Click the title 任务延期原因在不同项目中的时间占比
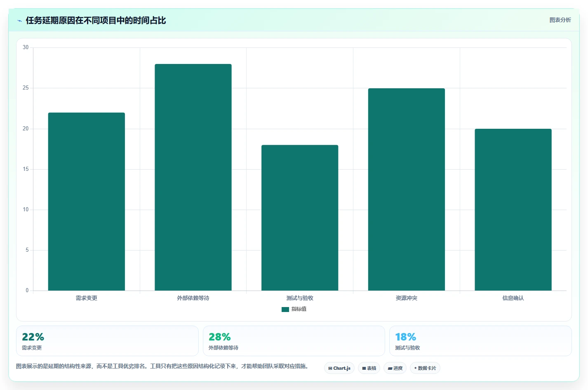 click(x=96, y=21)
